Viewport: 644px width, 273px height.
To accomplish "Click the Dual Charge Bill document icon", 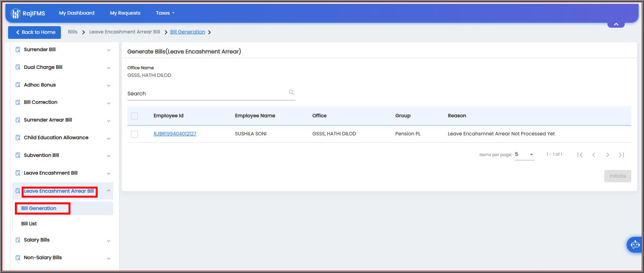I will [18, 67].
